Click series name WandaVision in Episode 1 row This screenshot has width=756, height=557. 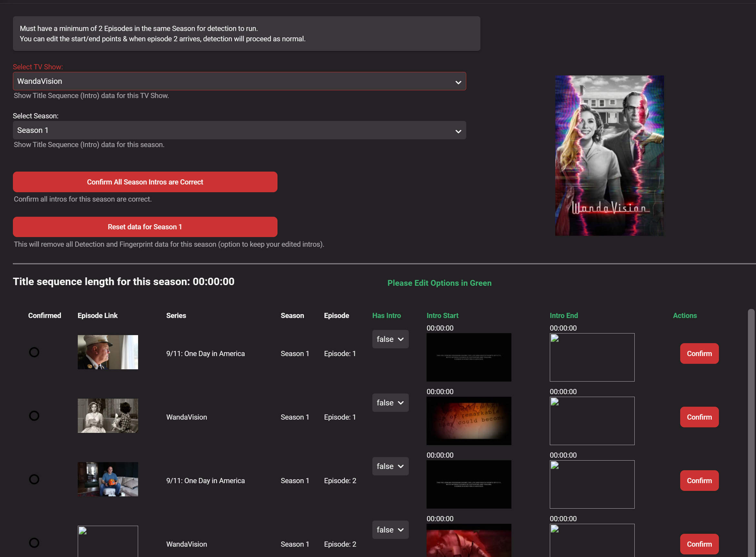point(186,417)
